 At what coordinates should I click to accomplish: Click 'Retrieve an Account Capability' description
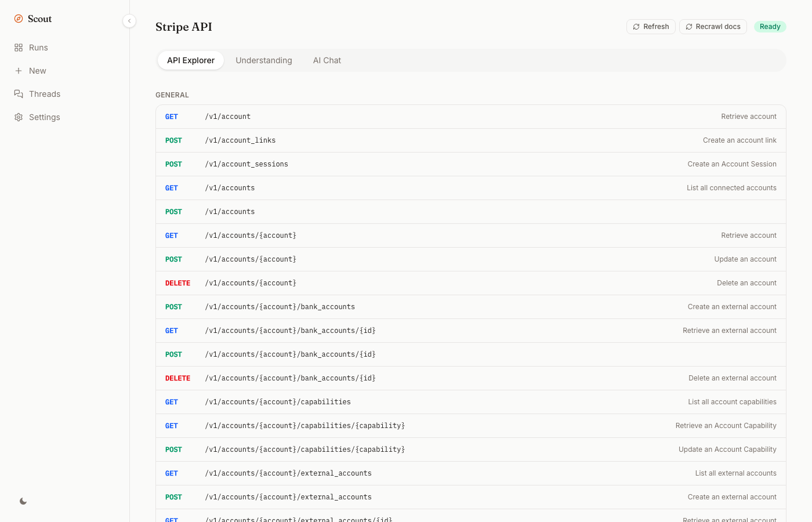click(x=726, y=426)
